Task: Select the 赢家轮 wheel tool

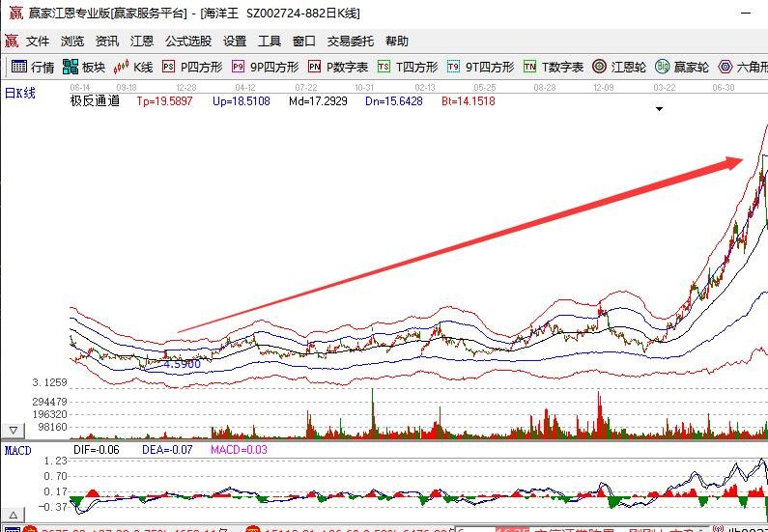Action: click(682, 67)
